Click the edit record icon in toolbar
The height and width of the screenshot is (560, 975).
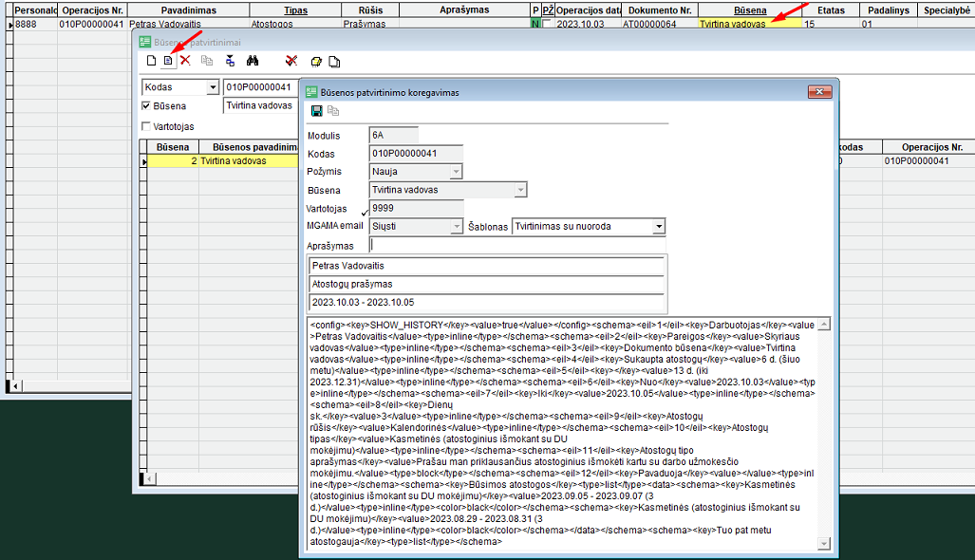(x=168, y=61)
